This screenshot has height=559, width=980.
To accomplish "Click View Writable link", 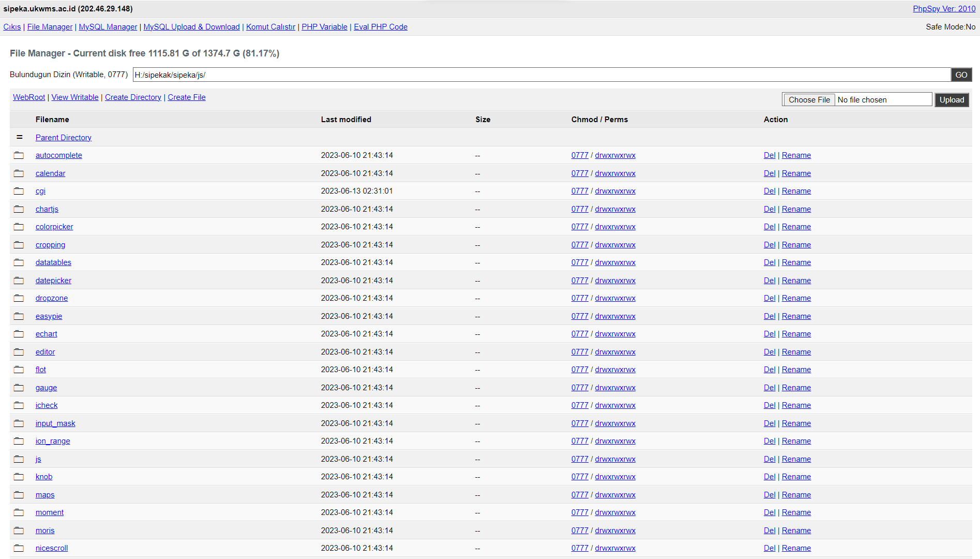I will click(75, 97).
